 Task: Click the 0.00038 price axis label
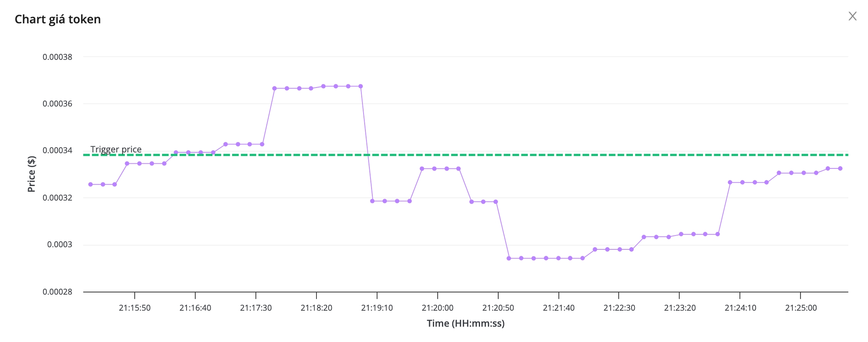pos(57,57)
